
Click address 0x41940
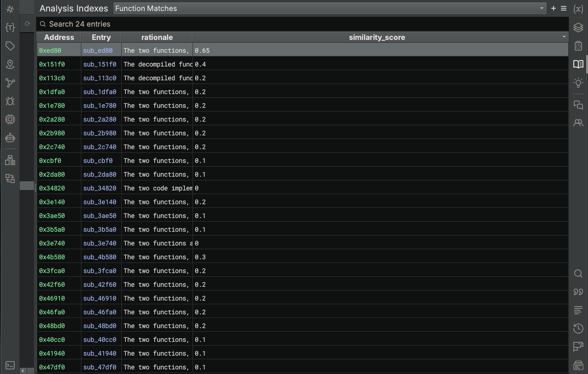[52, 353]
